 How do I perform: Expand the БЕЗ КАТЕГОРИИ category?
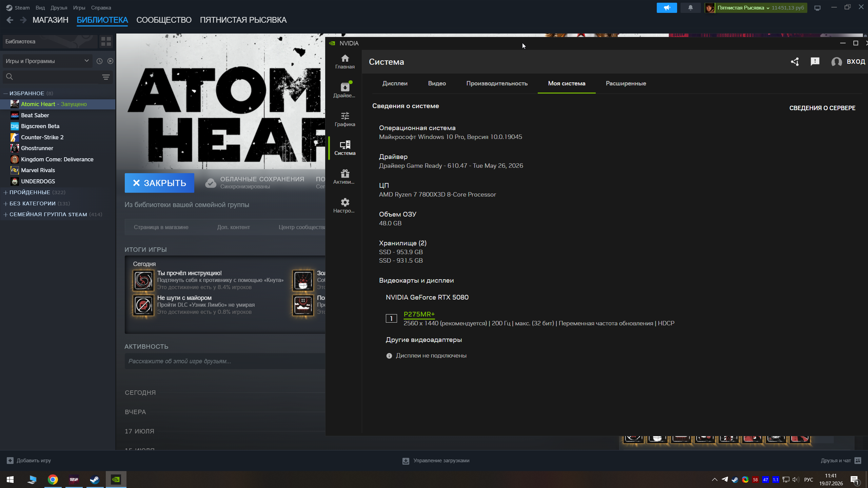coord(5,203)
